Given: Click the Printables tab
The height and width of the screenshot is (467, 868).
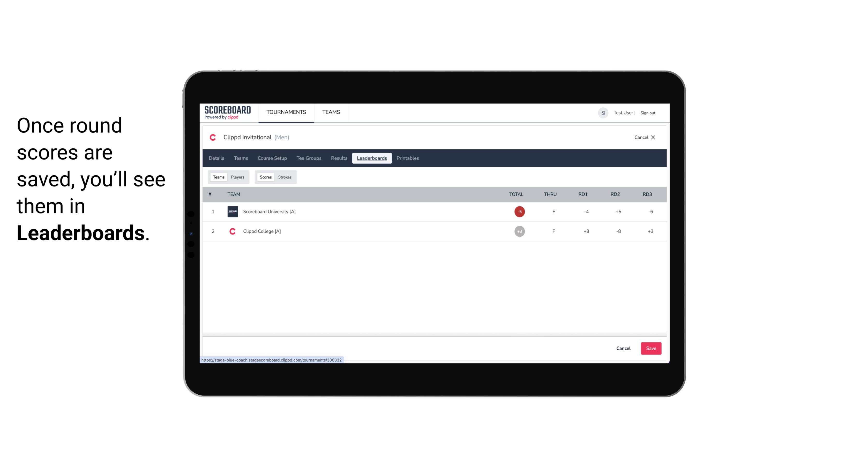Looking at the screenshot, I should (407, 158).
